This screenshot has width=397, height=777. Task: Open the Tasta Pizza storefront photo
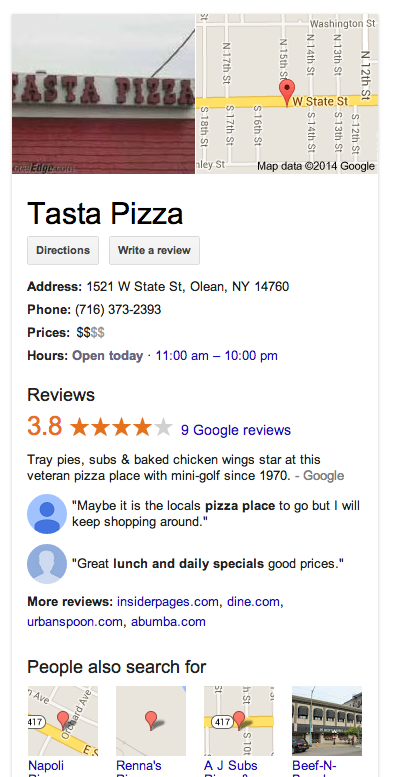103,94
